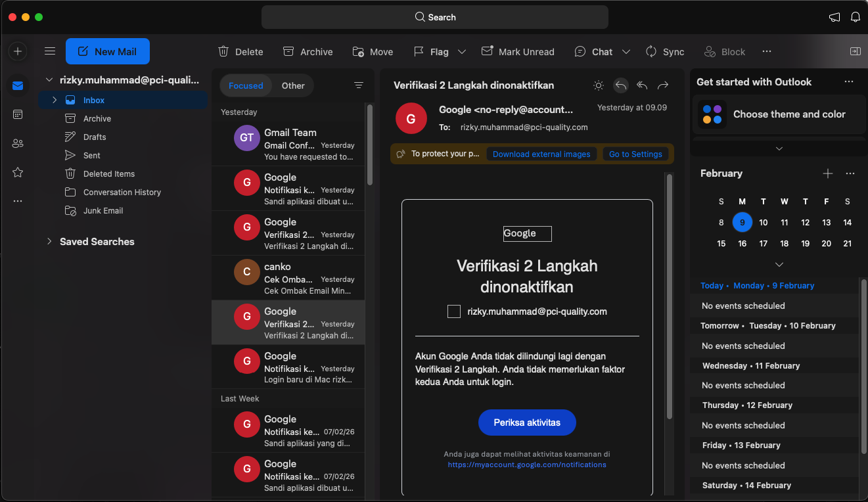Viewport: 868px width, 502px height.
Task: Open the toolbar overflow menu
Action: click(766, 51)
